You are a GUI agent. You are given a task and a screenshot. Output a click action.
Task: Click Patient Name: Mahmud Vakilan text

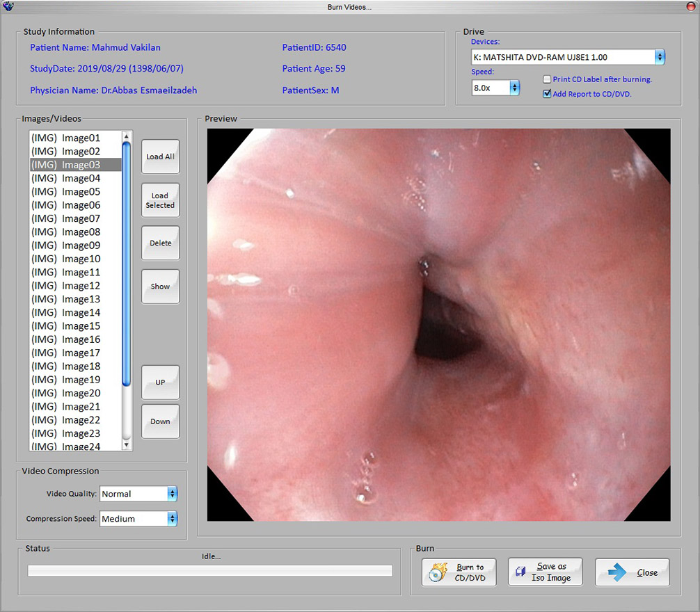pos(95,47)
